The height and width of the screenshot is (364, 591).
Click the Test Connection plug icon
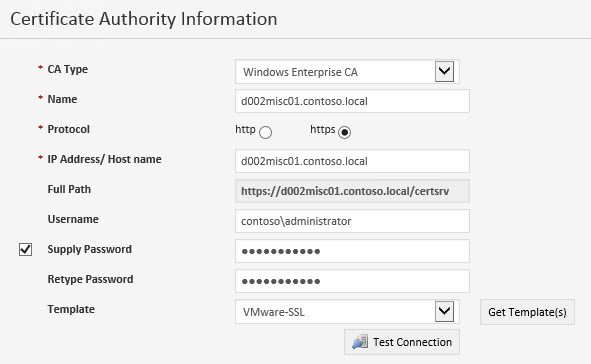point(360,342)
